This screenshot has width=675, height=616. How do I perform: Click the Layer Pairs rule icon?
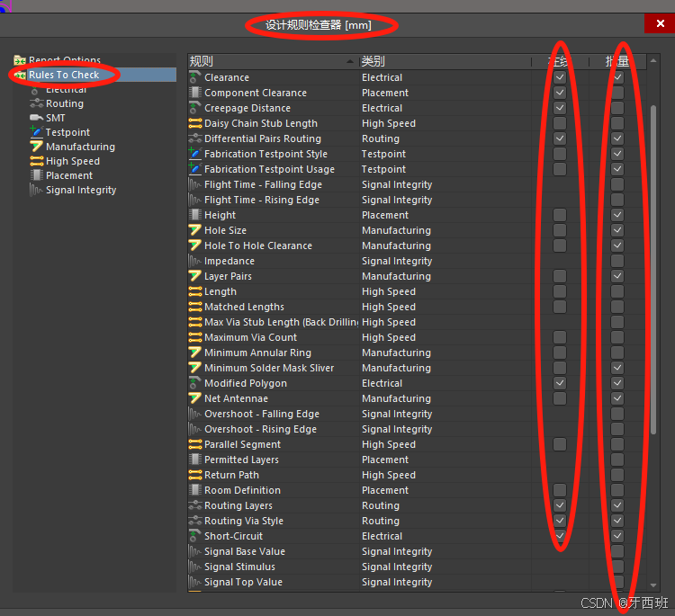(x=195, y=276)
